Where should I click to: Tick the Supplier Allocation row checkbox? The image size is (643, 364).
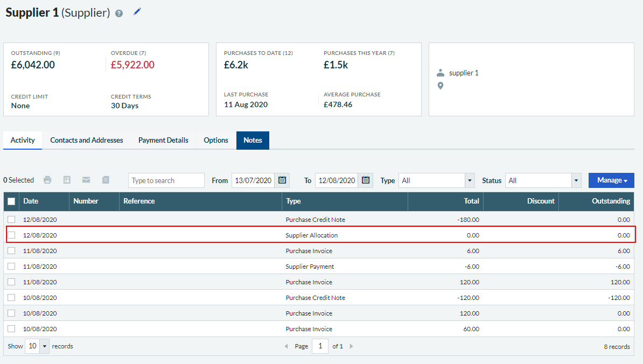pos(11,235)
